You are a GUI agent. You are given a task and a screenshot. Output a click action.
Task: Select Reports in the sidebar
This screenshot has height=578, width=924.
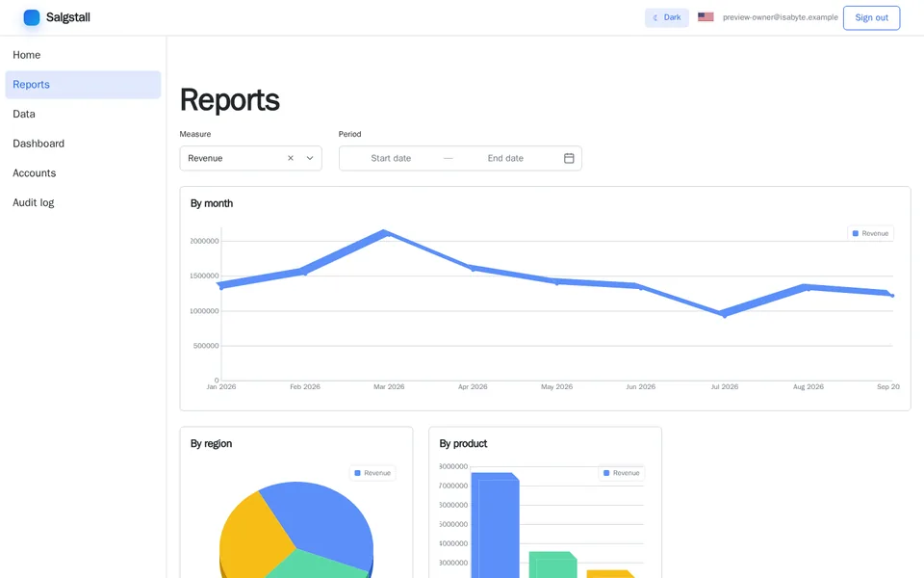pos(83,85)
